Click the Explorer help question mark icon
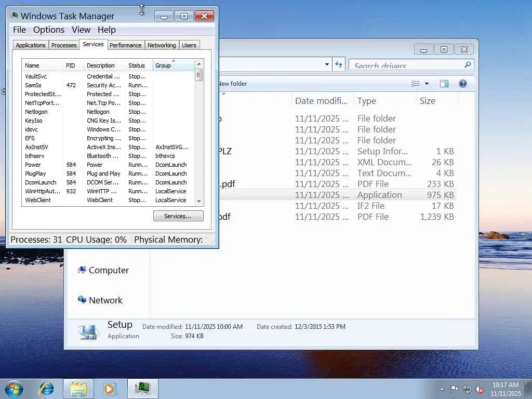 [x=463, y=84]
